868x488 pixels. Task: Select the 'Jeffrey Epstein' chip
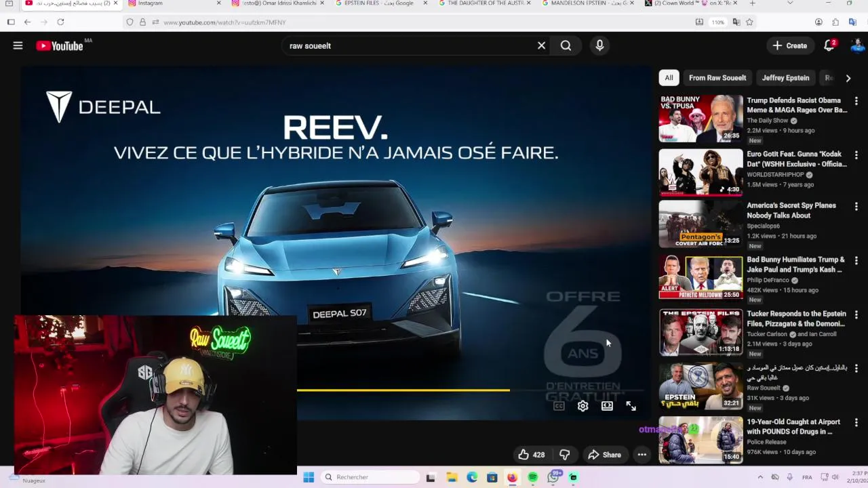pos(785,78)
